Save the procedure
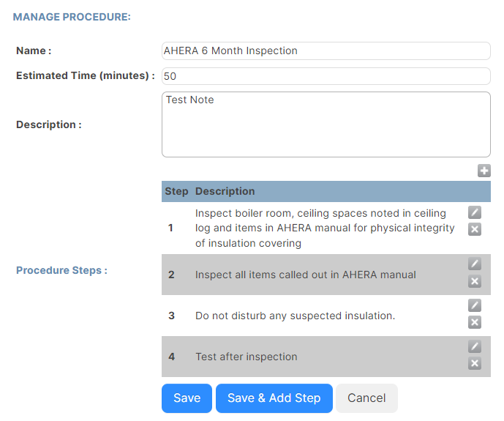The width and height of the screenshot is (504, 421). tap(187, 398)
